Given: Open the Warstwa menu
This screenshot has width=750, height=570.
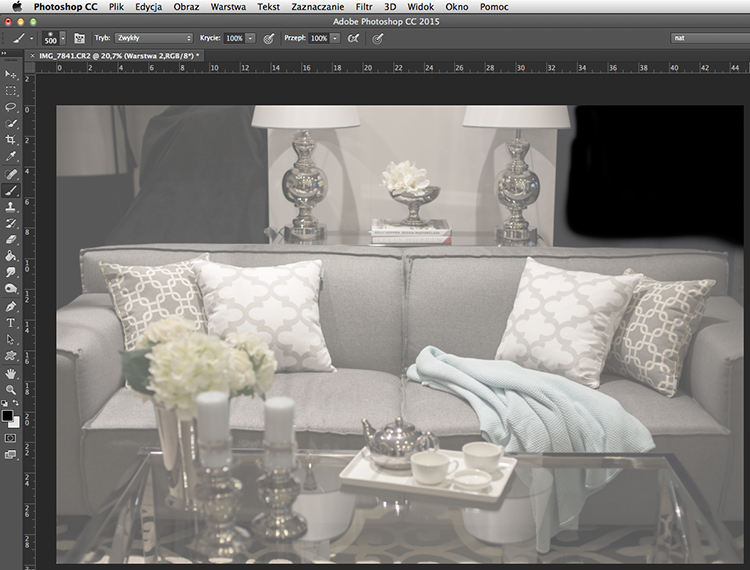Looking at the screenshot, I should click(228, 7).
